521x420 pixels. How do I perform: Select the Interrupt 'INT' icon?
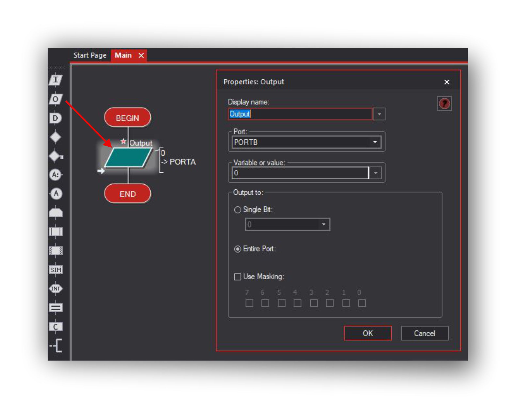tap(56, 289)
